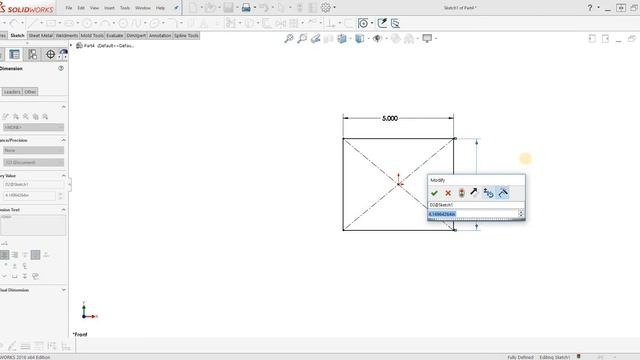Click the dimension value field in the Modify dialog
Image resolution: width=640 pixels, height=360 pixels.
point(473,214)
